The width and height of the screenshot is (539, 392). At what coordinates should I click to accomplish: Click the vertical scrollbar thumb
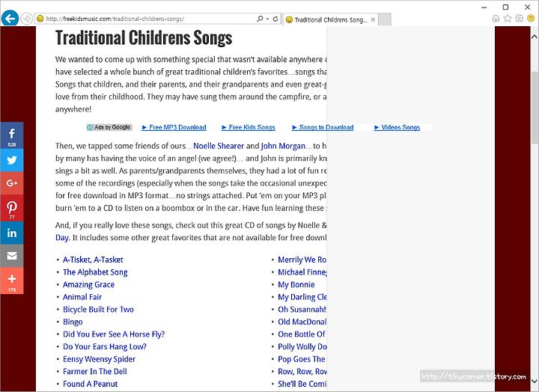tap(535, 107)
